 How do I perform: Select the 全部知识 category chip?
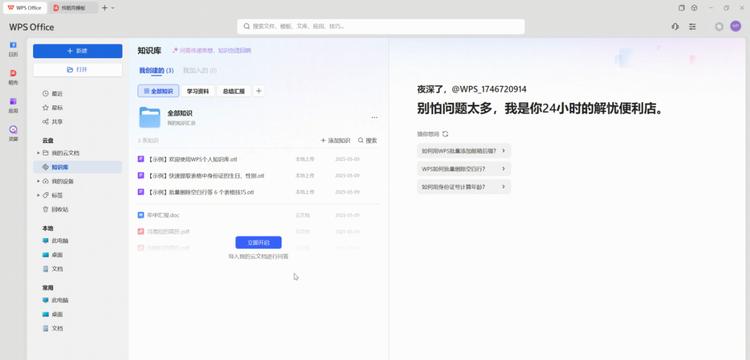tap(158, 91)
